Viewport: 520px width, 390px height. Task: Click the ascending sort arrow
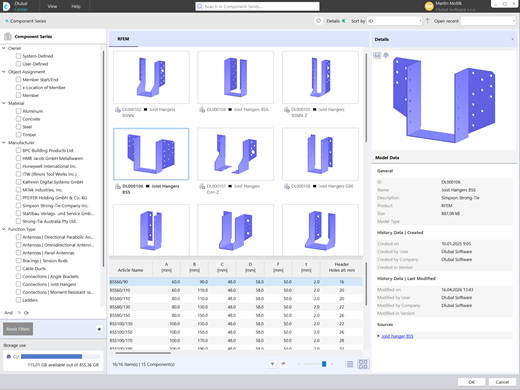[428, 21]
